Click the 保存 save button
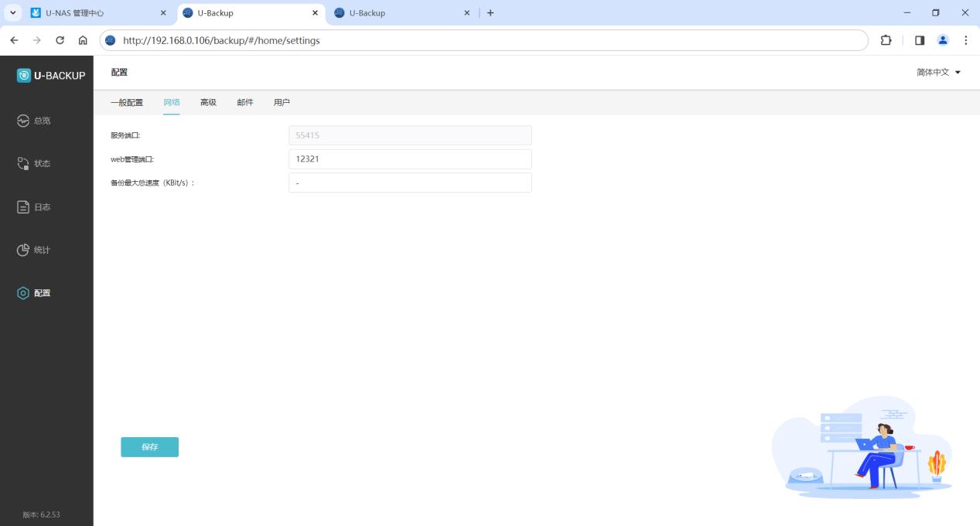980x526 pixels. click(149, 447)
